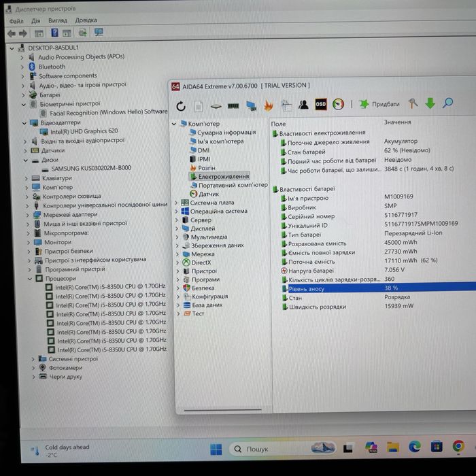Image resolution: width=476 pixels, height=476 pixels.
Task: Open Microsoft Store from the taskbar
Action: click(437, 447)
